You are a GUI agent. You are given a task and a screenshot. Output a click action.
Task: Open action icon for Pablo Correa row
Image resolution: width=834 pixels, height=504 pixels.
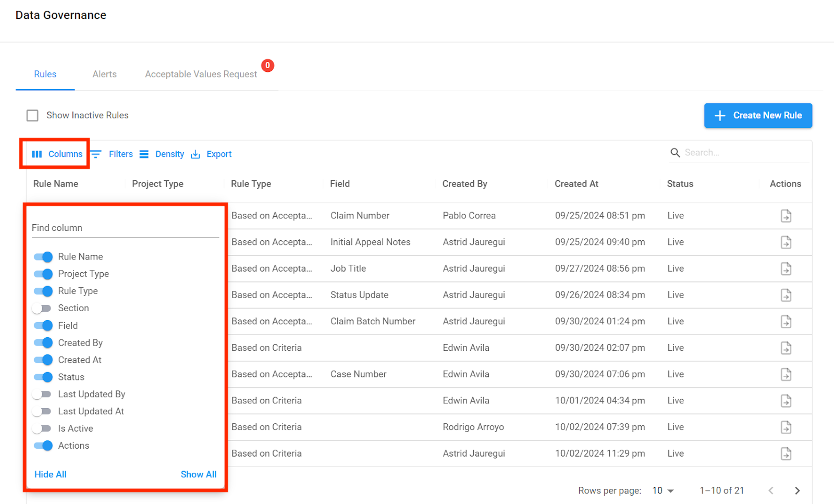click(x=786, y=216)
